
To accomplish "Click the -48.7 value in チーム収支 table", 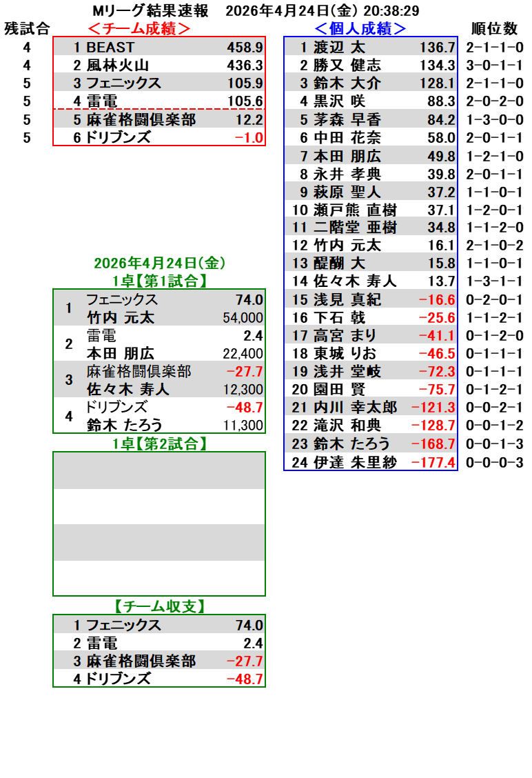I will point(245,679).
